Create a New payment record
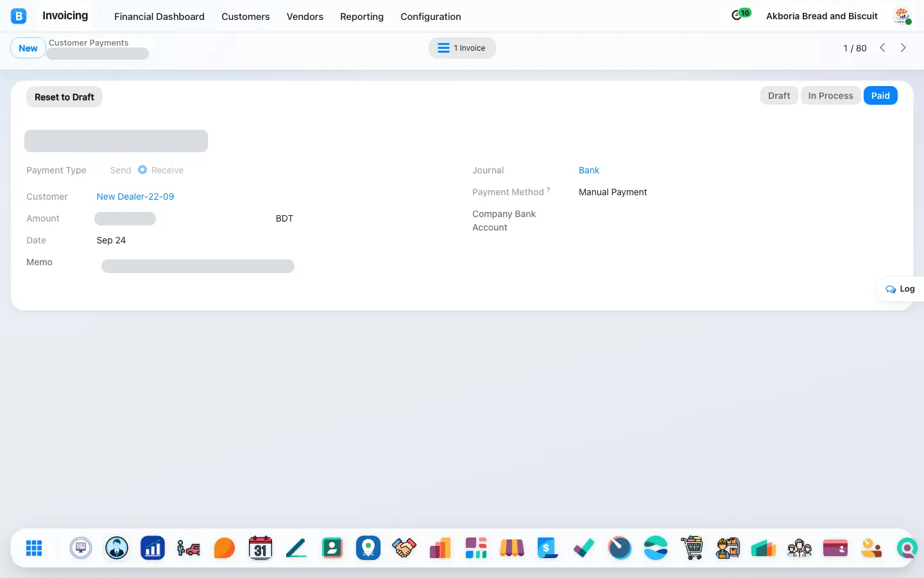Viewport: 924px width, 578px height. click(28, 48)
